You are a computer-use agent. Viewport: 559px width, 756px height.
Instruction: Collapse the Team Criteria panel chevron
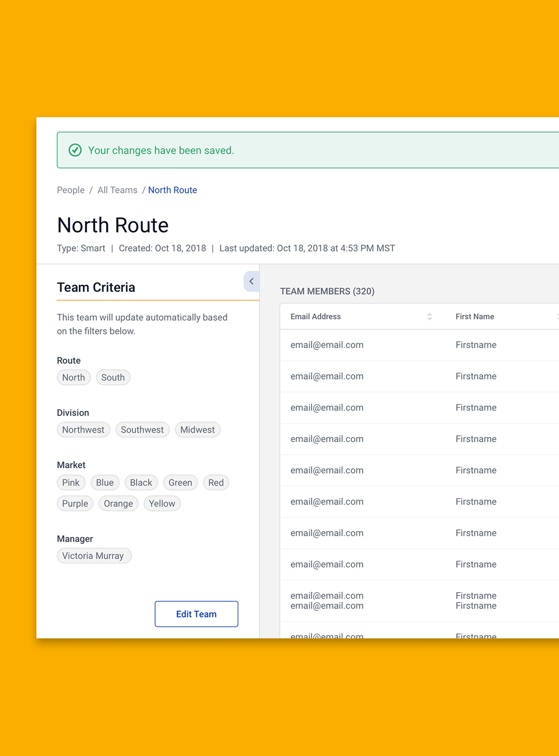coord(251,282)
